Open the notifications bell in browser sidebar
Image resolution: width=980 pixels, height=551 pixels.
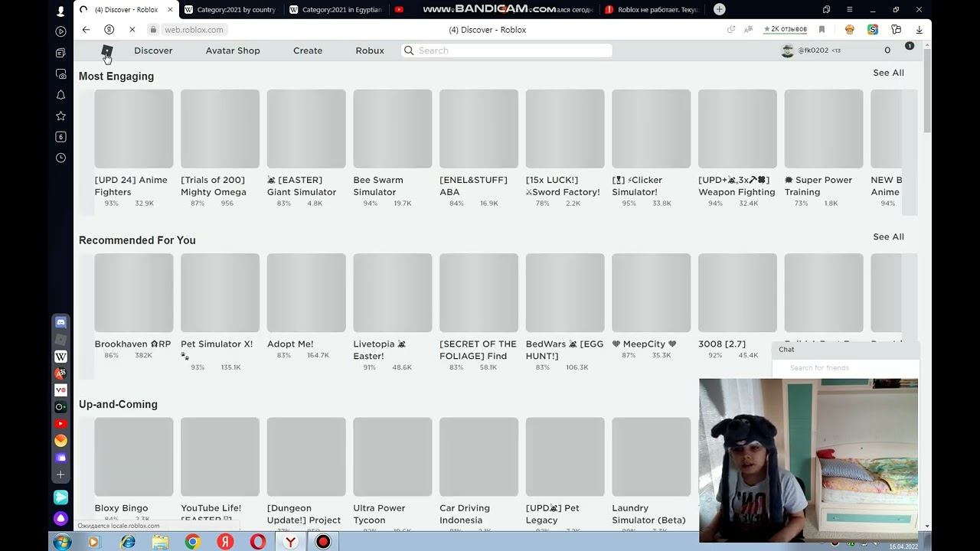(x=61, y=95)
